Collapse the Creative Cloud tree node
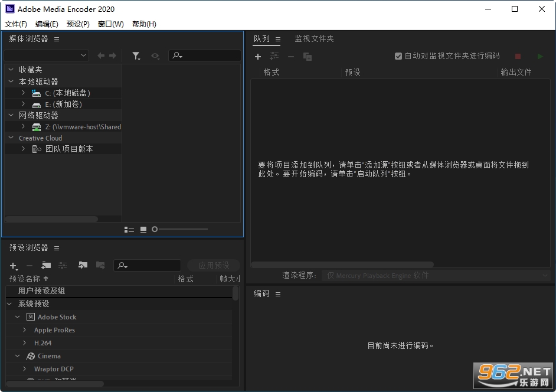The width and height of the screenshot is (556, 392). [x=11, y=138]
